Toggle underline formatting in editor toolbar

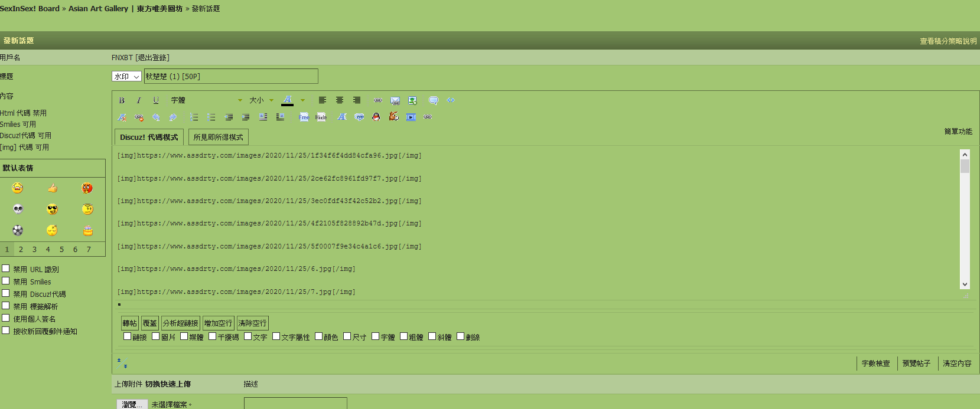[156, 100]
